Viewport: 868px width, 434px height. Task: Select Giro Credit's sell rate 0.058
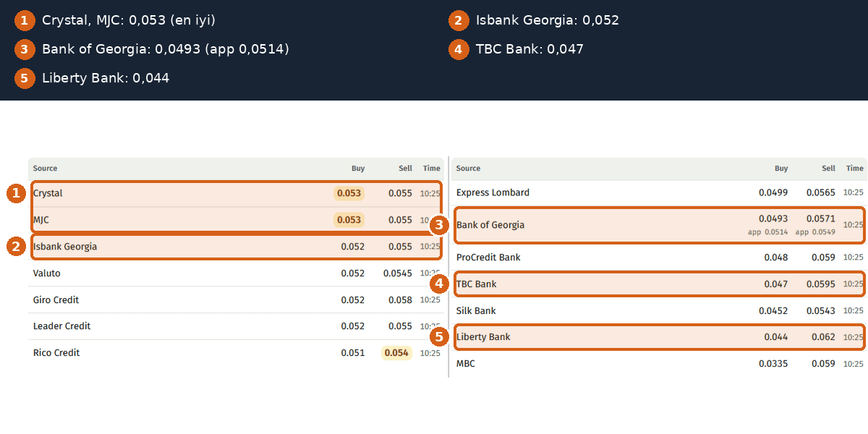(x=400, y=300)
